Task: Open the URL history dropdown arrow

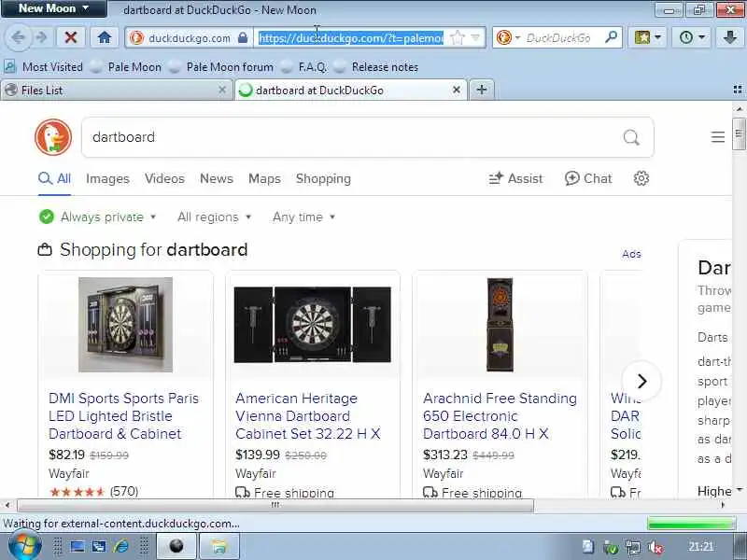Action: point(475,37)
